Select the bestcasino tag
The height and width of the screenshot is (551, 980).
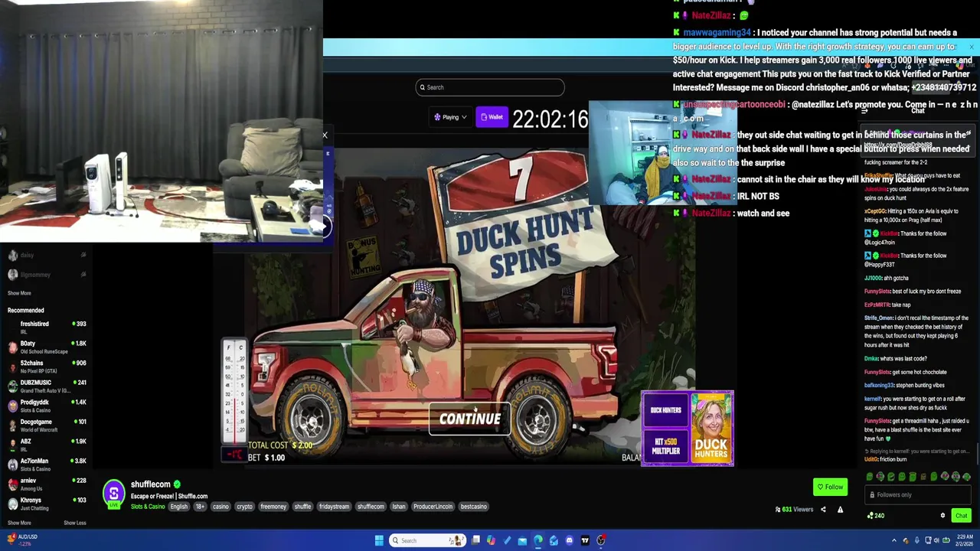point(473,507)
